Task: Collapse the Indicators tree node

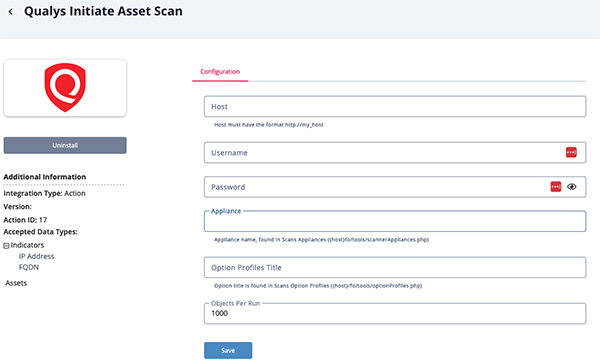Action: (6, 246)
